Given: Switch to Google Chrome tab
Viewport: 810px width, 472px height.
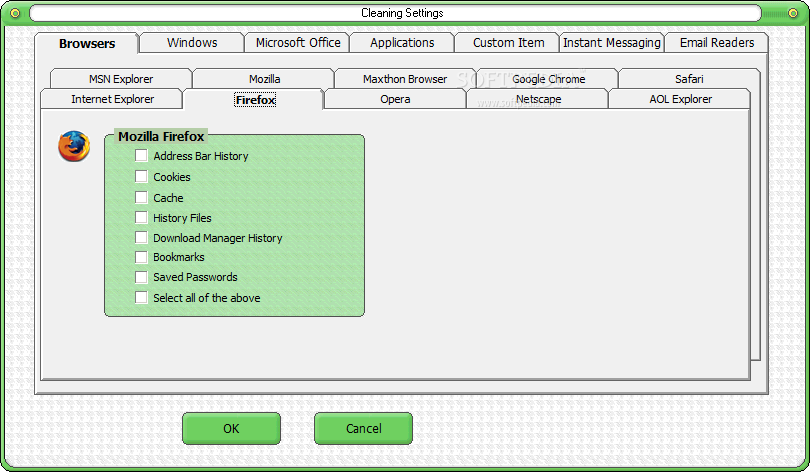Looking at the screenshot, I should click(x=548, y=79).
